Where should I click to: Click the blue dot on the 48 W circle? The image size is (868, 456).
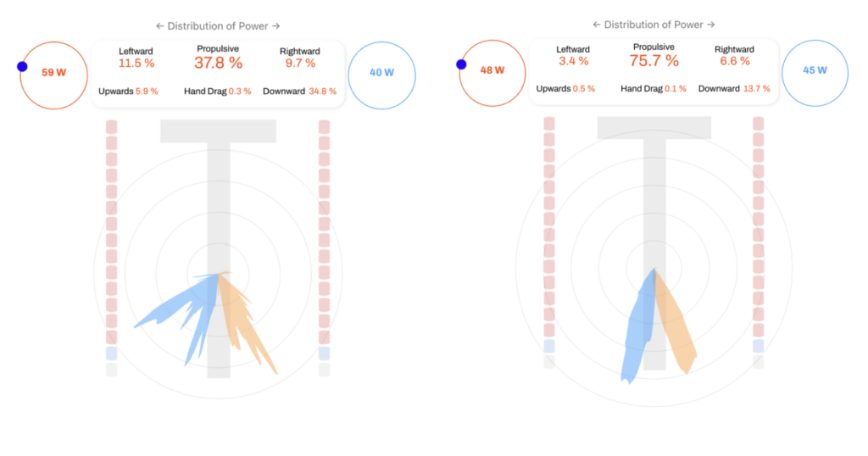461,64
